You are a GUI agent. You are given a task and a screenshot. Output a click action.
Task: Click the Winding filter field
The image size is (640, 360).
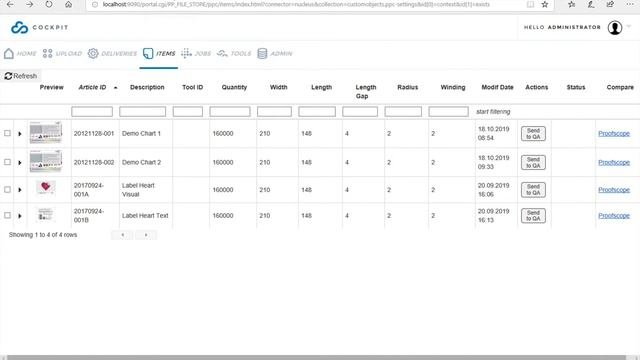pos(448,111)
